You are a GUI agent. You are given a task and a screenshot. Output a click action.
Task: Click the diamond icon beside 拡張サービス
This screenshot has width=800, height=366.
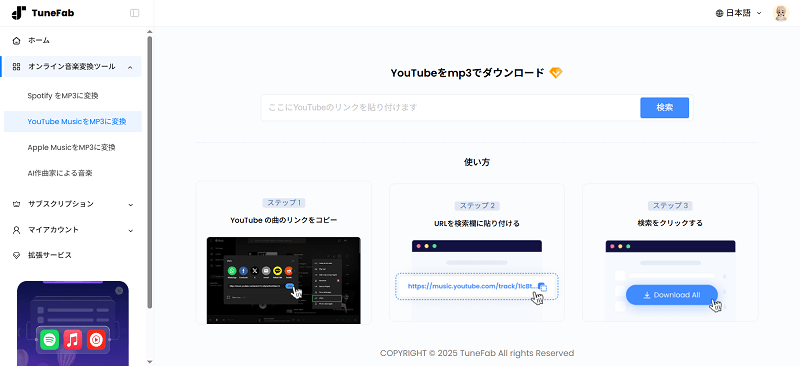point(16,256)
